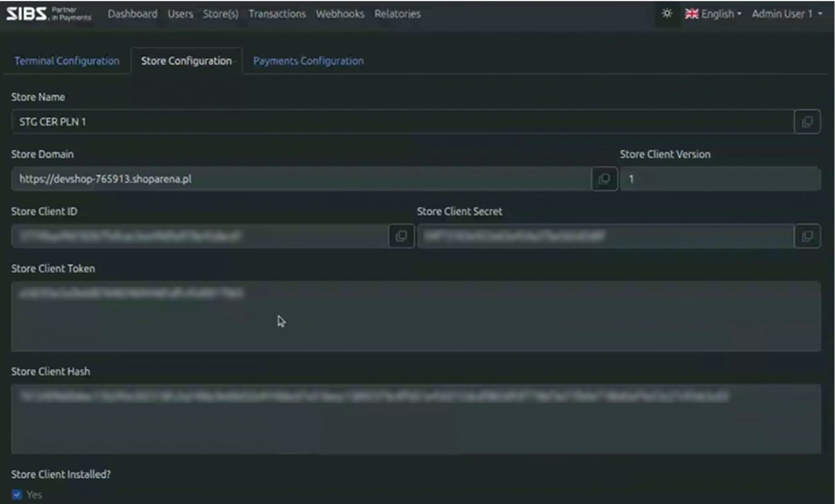Open the English language dropdown
835x504 pixels.
(x=713, y=14)
